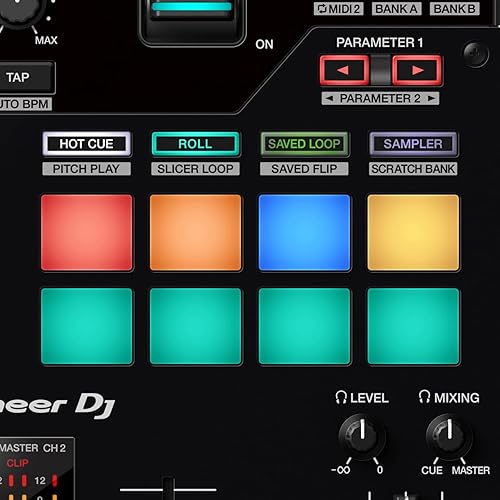Trigger the yellow performance pad

coord(413,233)
